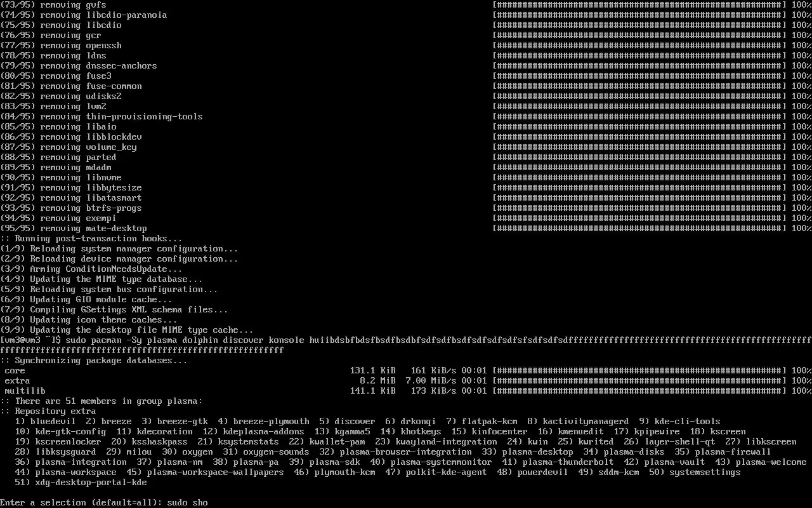
Task: Click package option '44) plasma-workspace'
Action: pyautogui.click(x=66, y=472)
